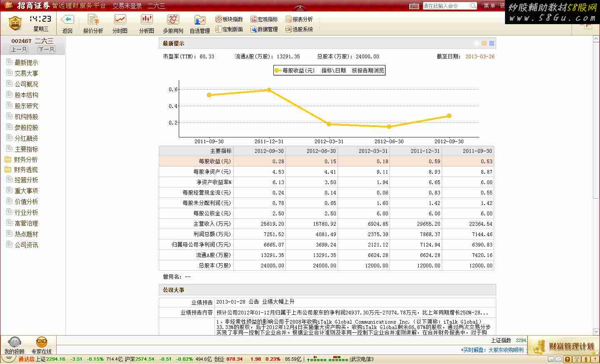This screenshot has width=600, height=364.
Task: Select 热点题材 in the sidebar
Action: click(26, 234)
